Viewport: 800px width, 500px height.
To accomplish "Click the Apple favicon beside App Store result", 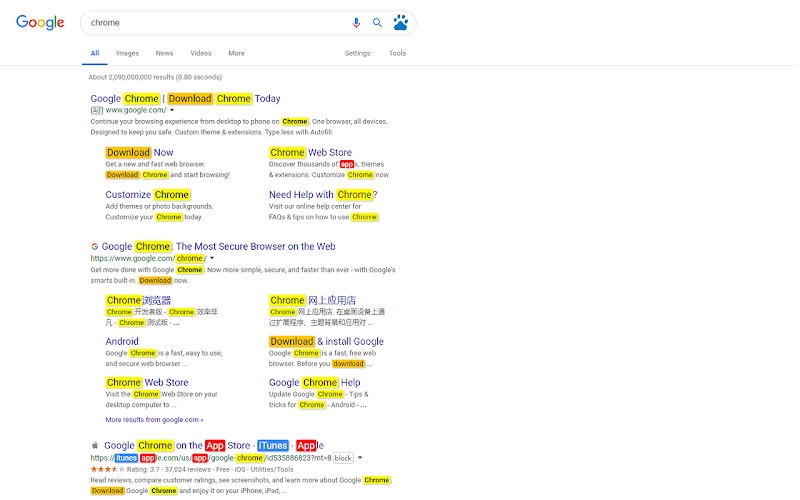I will [94, 445].
